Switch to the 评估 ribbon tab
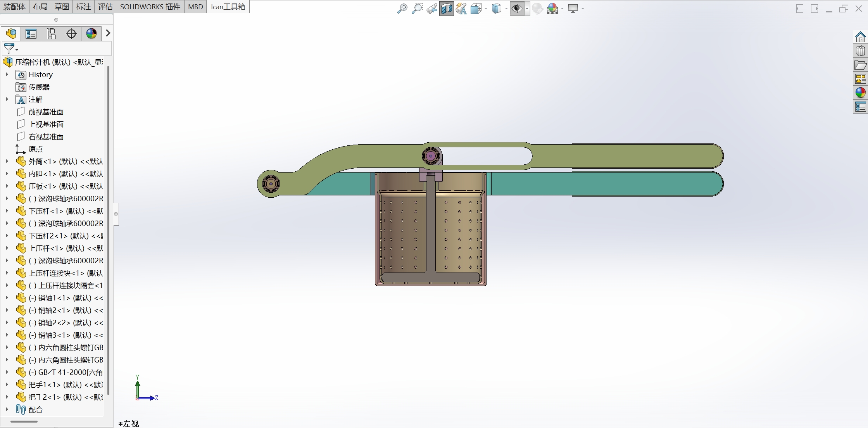This screenshot has height=428, width=868. pyautogui.click(x=105, y=7)
